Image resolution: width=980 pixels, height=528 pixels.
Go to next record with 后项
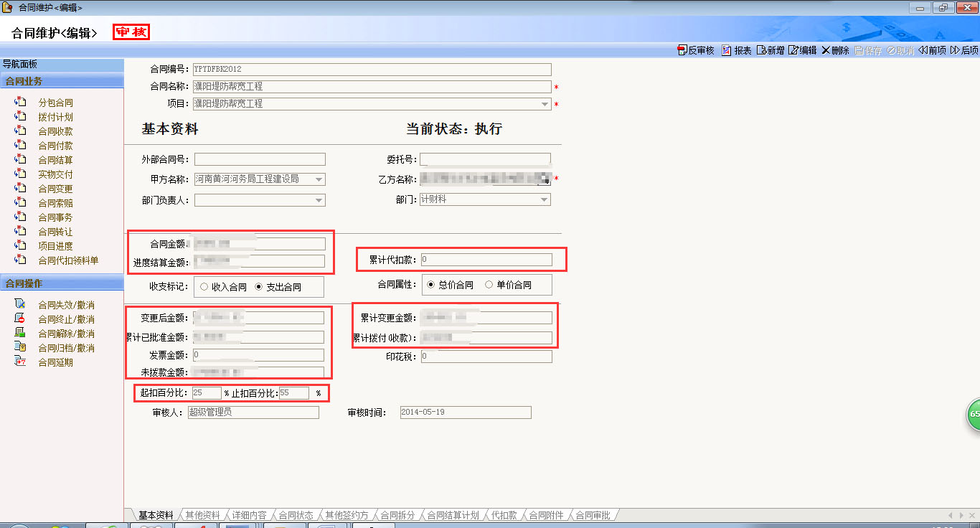tap(955, 50)
